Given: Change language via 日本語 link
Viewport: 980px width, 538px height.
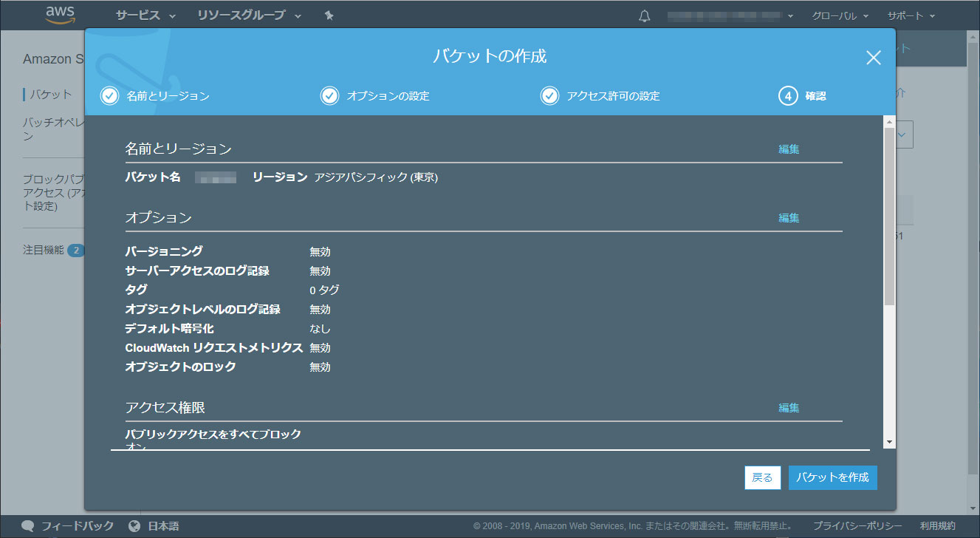Looking at the screenshot, I should [x=163, y=526].
